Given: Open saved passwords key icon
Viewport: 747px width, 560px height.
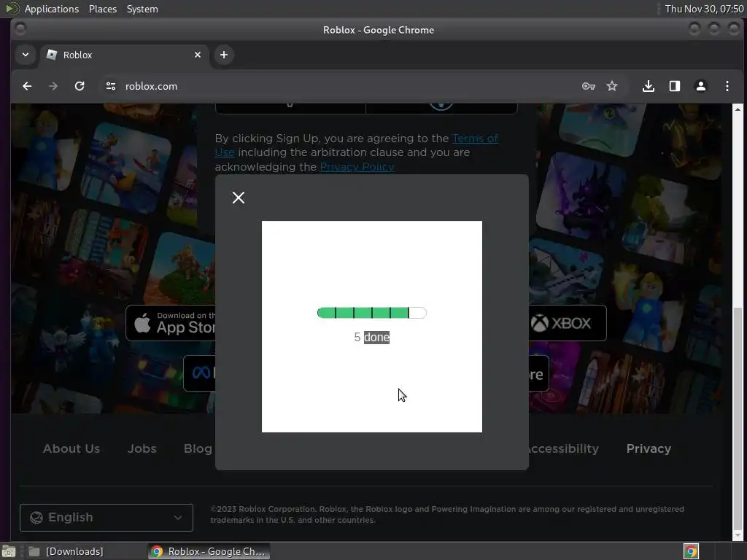Looking at the screenshot, I should pos(589,86).
